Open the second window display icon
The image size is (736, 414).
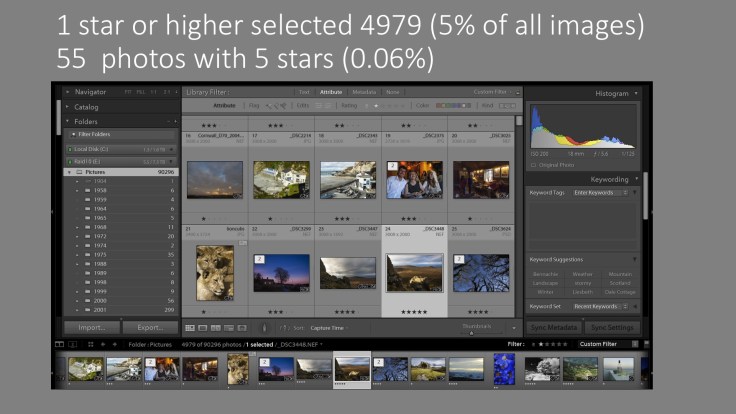pos(73,344)
